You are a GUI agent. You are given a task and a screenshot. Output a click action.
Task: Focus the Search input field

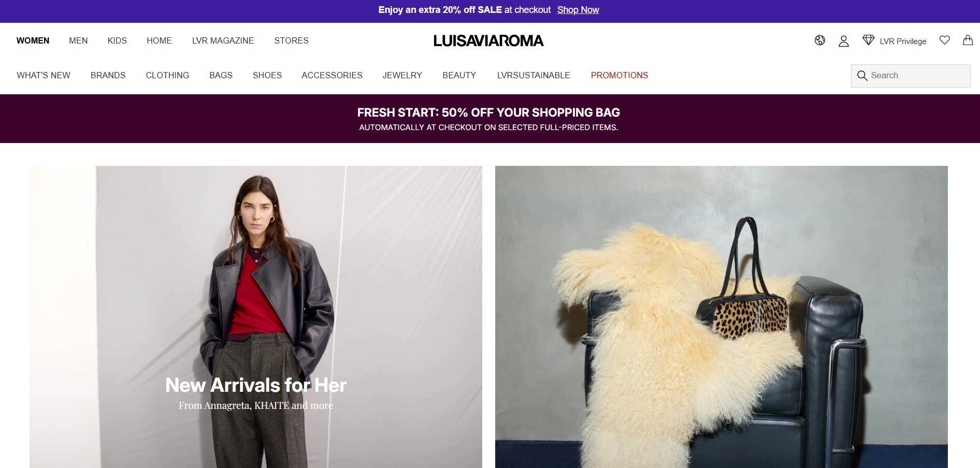click(911, 76)
